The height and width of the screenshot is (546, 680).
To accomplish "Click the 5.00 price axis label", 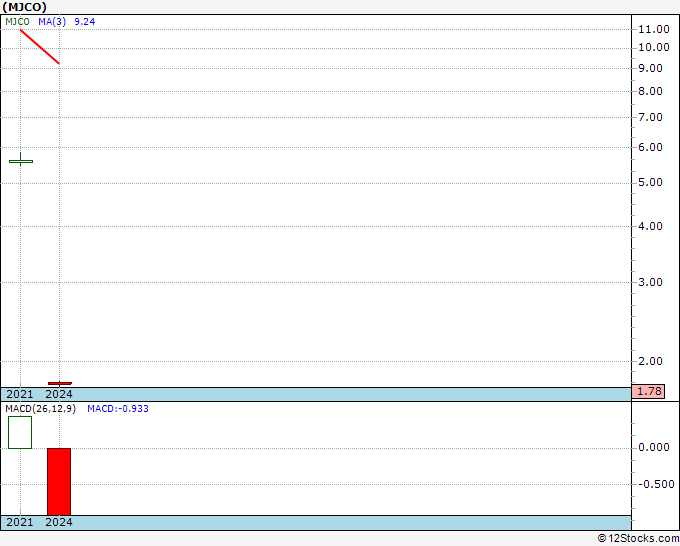I will pos(651,183).
